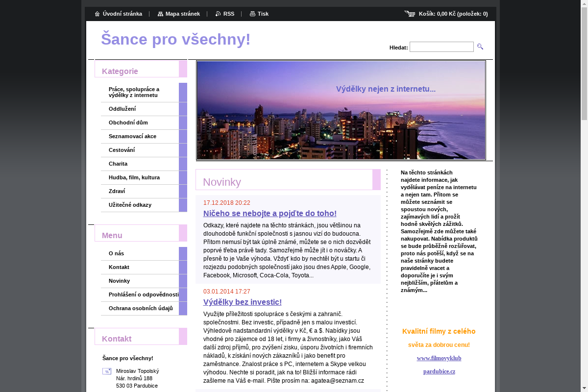Image resolution: width=588 pixels, height=392 pixels.
Task: Click the sitemap icon beside Mapa stránek
Action: pyautogui.click(x=160, y=14)
